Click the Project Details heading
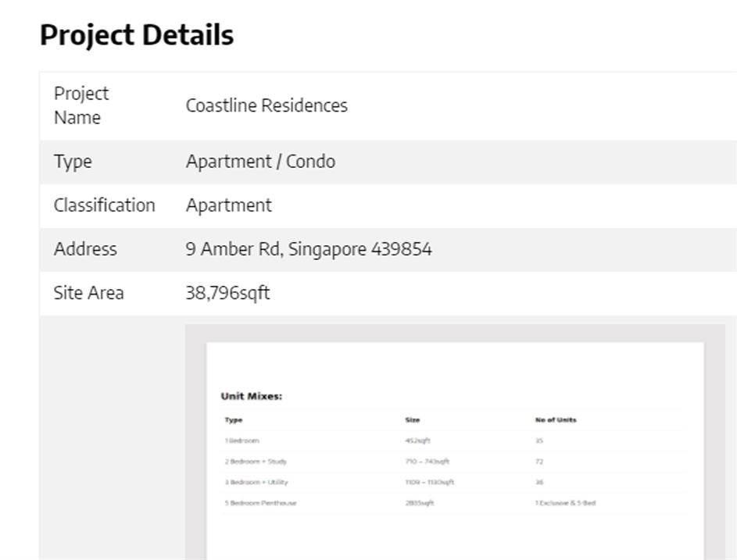737x560 pixels. click(x=137, y=35)
